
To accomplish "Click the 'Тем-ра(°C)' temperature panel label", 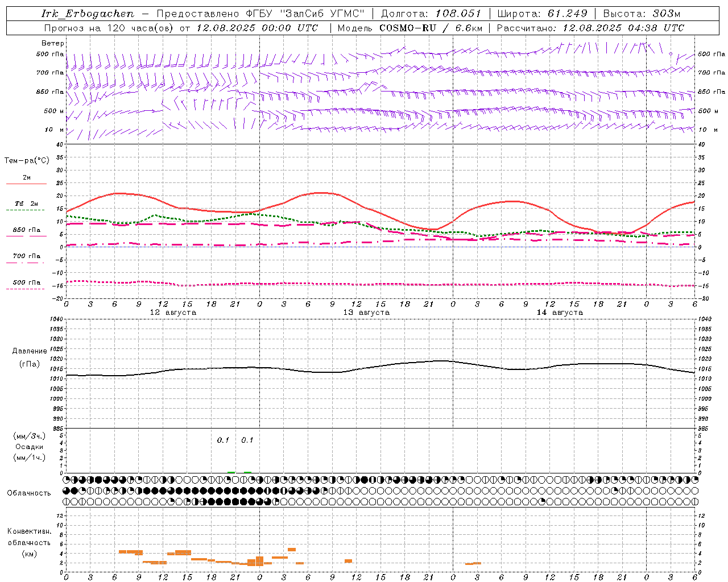I will pos(27,161).
